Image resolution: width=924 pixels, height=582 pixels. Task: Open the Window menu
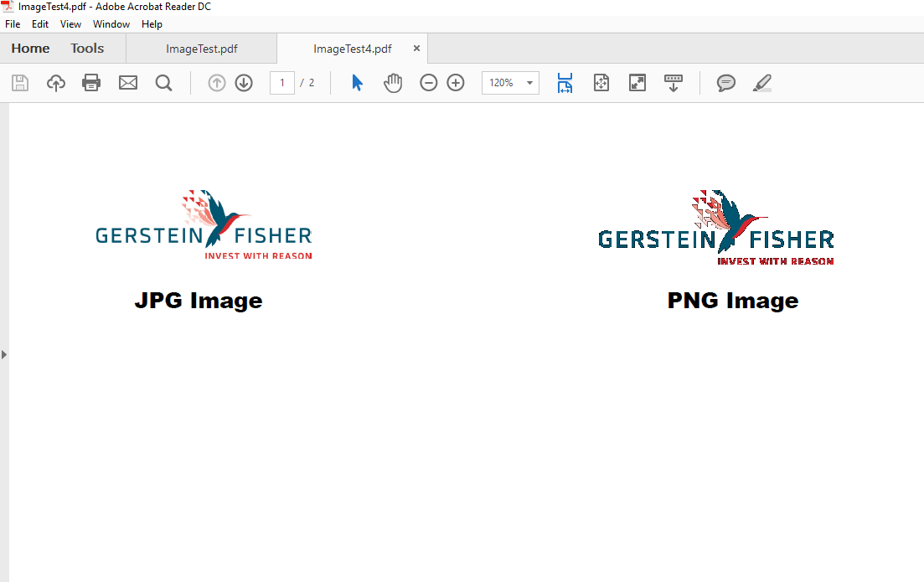(x=111, y=24)
